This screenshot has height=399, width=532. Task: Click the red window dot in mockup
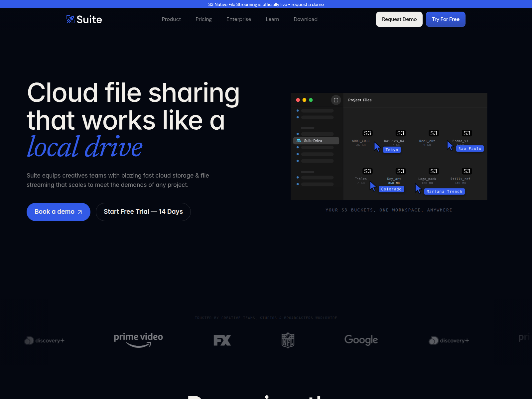click(298, 100)
